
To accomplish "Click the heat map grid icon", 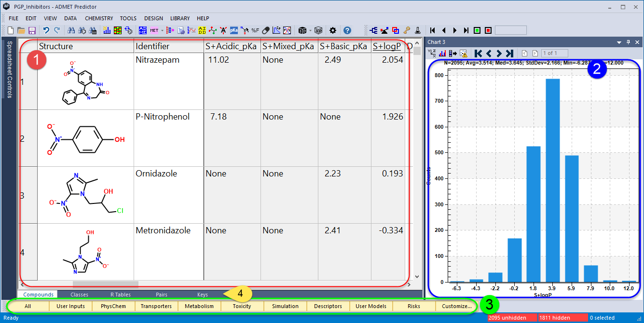I will point(118,30).
